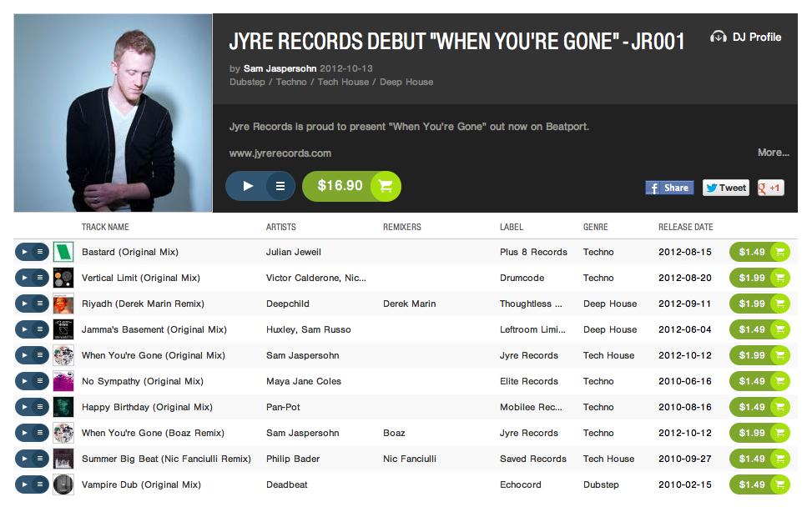Play the whole chart with main play button
The height and width of the screenshot is (512, 812).
tap(248, 186)
